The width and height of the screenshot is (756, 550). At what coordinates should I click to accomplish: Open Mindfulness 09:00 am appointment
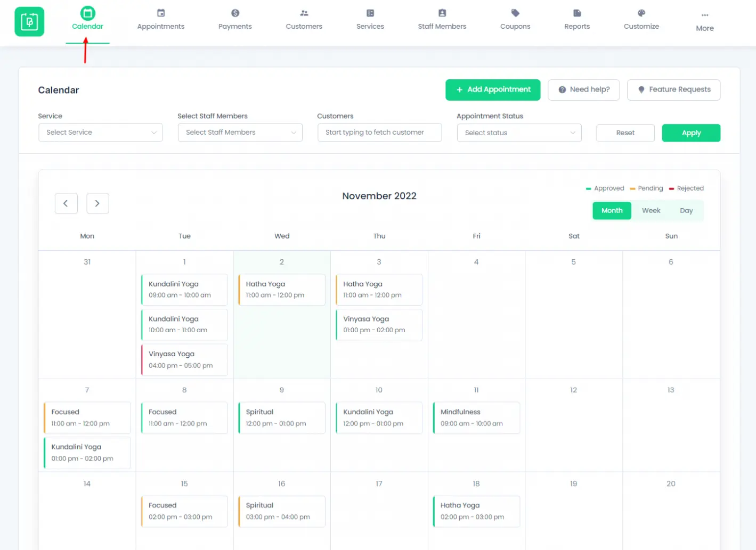coord(476,418)
